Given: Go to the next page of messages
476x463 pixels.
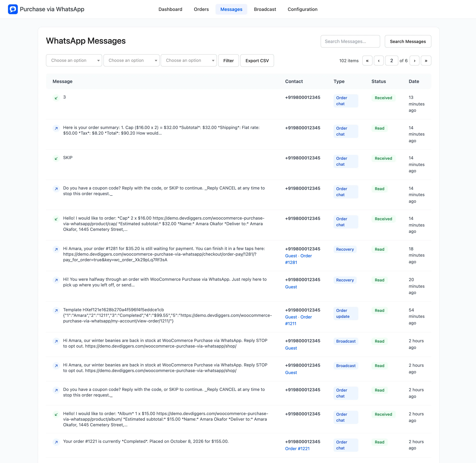Looking at the screenshot, I should (415, 61).
